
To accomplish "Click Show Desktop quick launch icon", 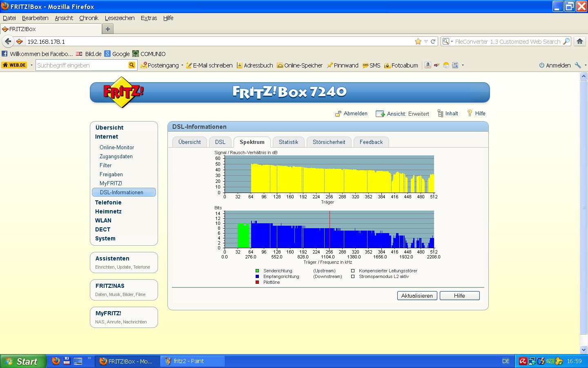I will coord(78,361).
